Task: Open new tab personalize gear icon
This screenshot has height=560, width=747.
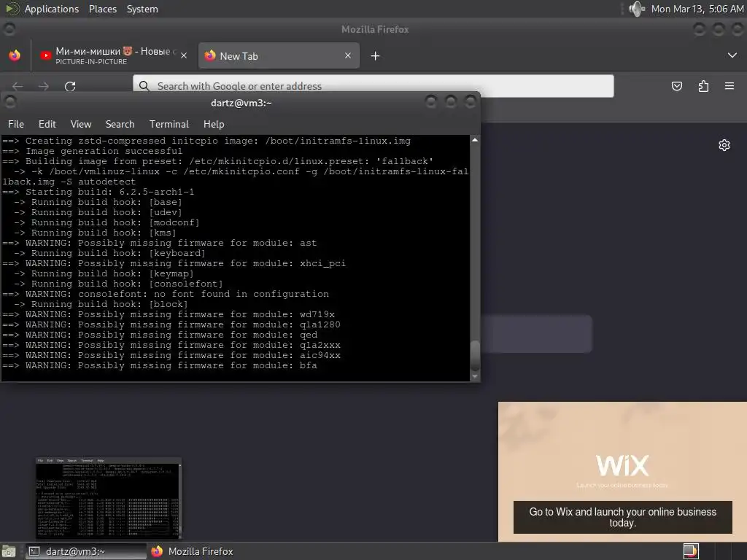Action: coord(724,145)
